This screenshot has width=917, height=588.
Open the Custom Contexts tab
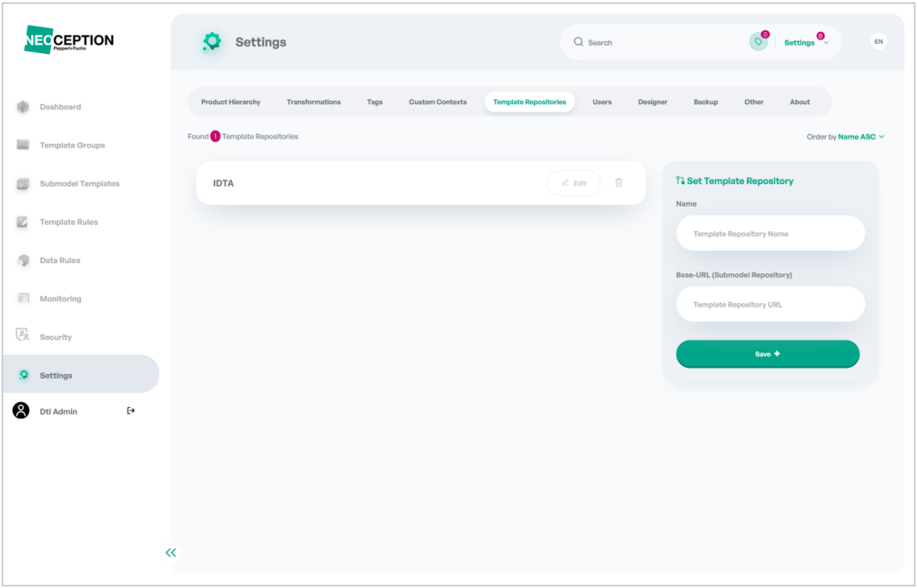coord(438,102)
